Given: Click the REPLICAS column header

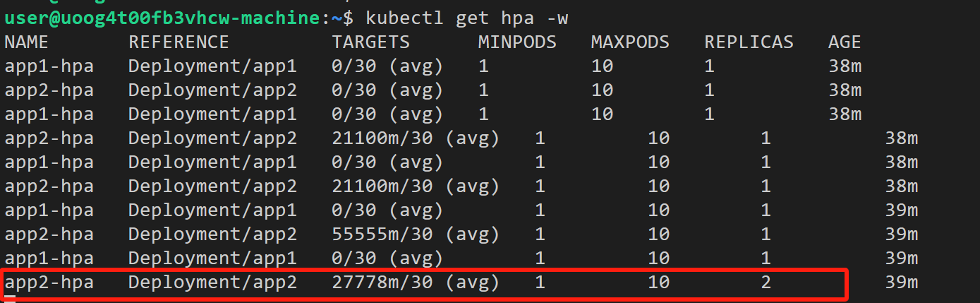Looking at the screenshot, I should (x=749, y=42).
